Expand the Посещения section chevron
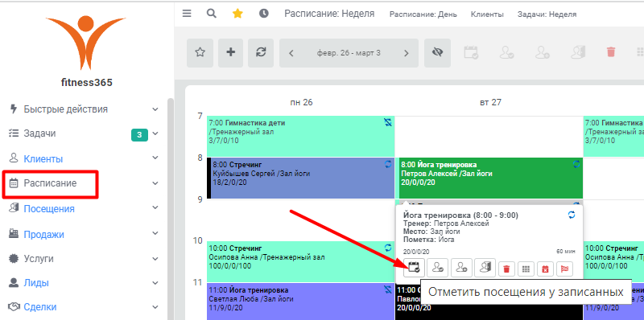 tap(155, 207)
